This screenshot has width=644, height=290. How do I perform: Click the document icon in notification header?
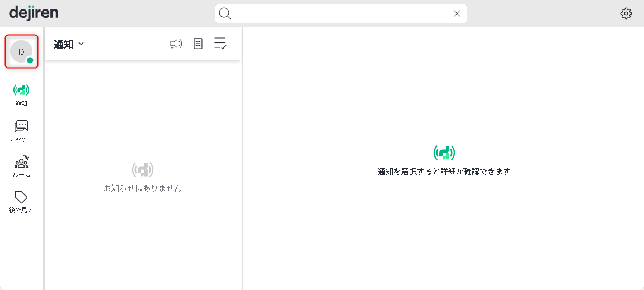198,44
